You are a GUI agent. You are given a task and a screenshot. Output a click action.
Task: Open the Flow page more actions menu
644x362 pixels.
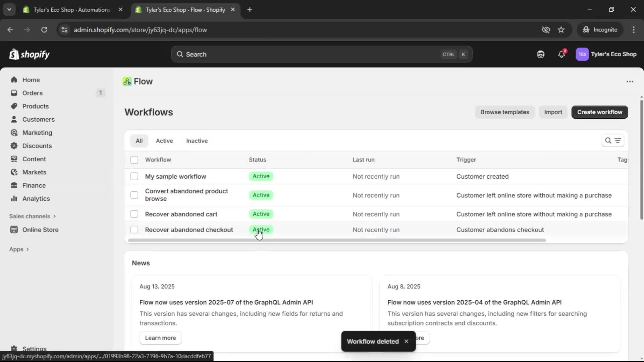(630, 81)
